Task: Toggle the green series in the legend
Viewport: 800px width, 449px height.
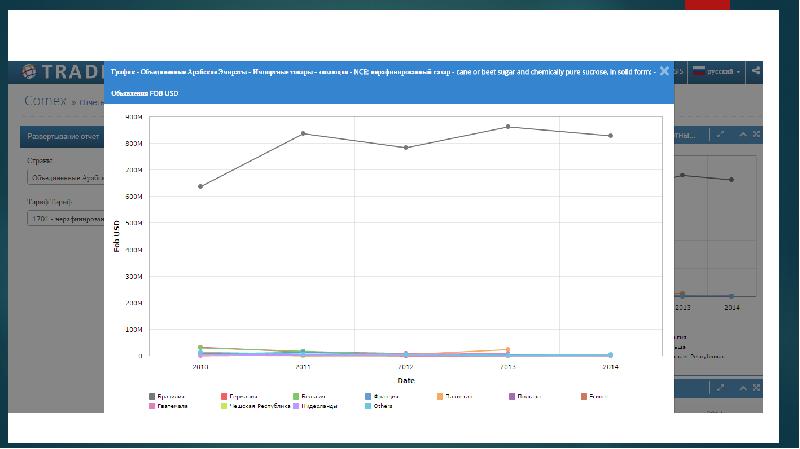Action: click(x=309, y=396)
